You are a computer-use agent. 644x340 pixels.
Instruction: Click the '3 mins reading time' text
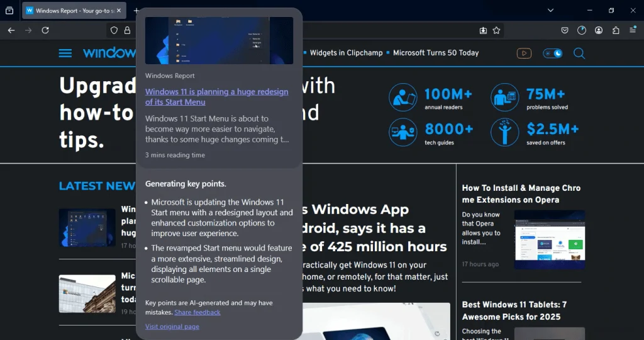175,155
